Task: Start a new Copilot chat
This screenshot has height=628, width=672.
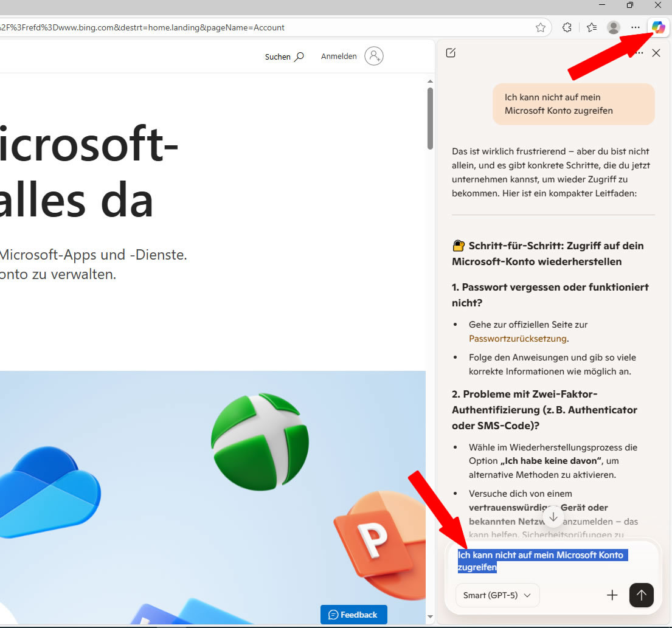Action: click(451, 53)
